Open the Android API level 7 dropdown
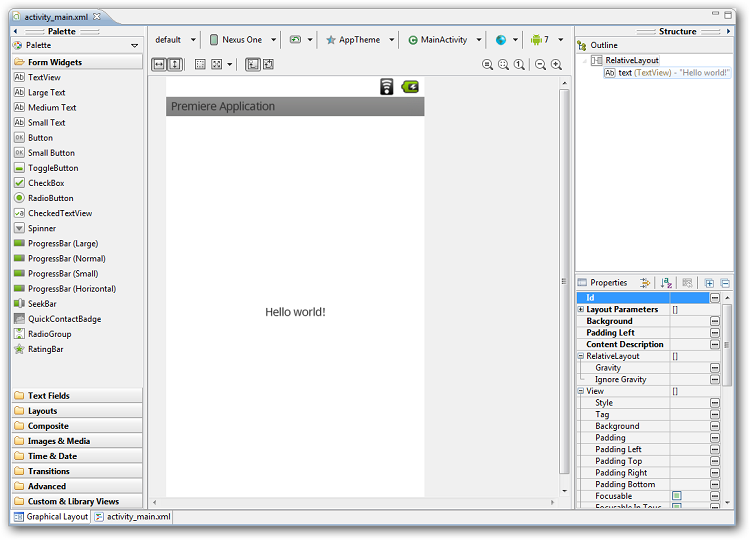Viewport: 750px width, 540px height. (x=545, y=40)
